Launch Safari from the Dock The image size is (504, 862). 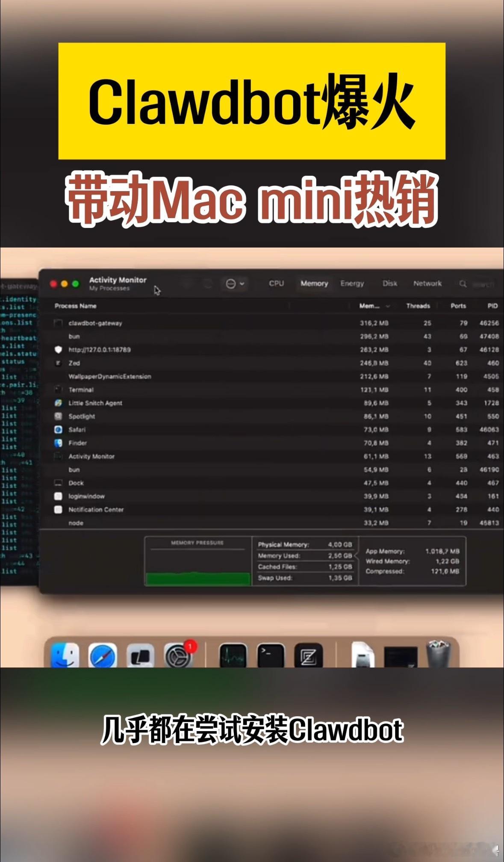[x=103, y=655]
